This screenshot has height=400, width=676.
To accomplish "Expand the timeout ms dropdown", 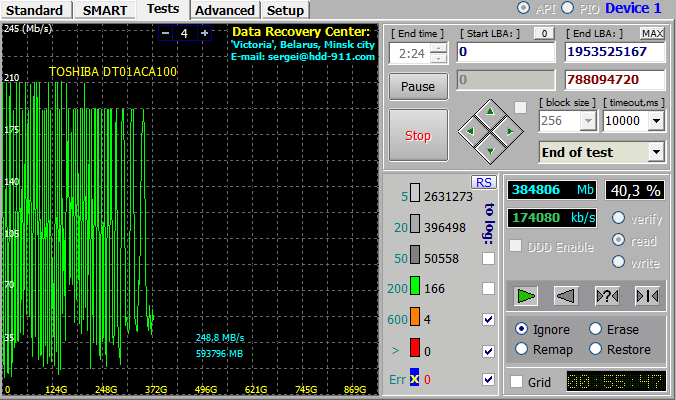I will (x=656, y=121).
